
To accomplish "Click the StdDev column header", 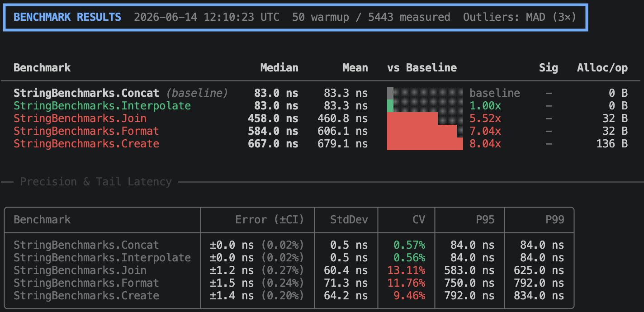I will coord(349,220).
